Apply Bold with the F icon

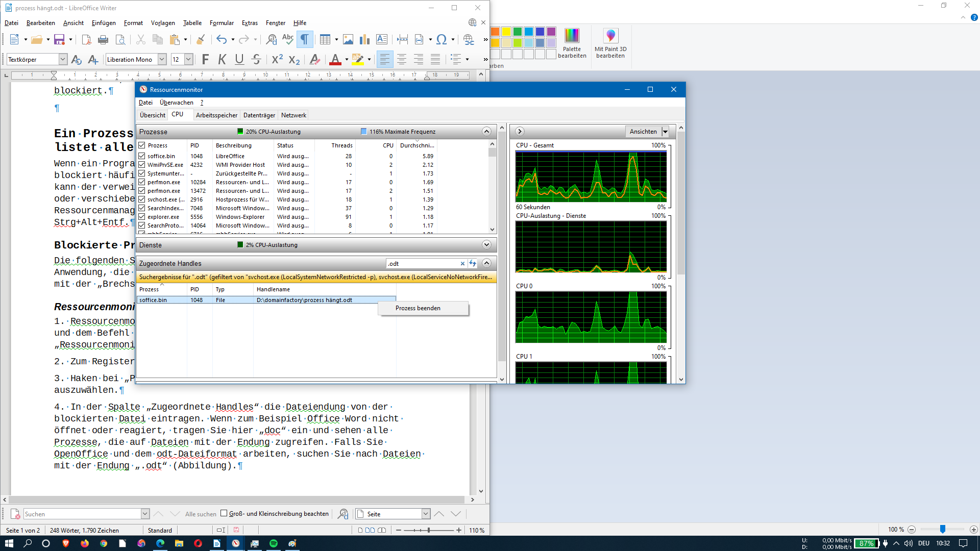point(205,60)
